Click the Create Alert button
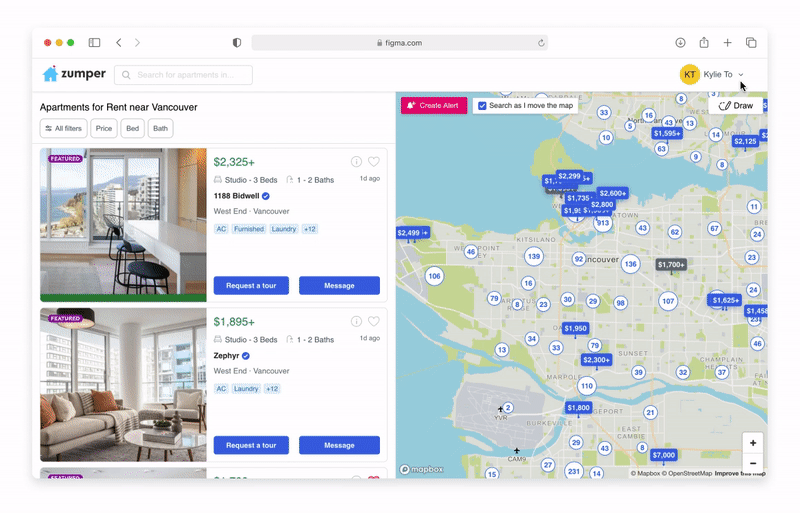This screenshot has width=800, height=513. coord(434,106)
